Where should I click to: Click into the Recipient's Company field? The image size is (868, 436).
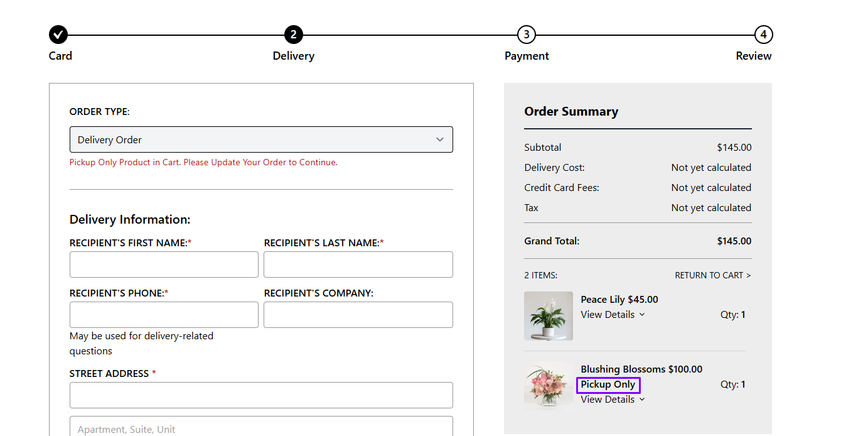click(358, 315)
